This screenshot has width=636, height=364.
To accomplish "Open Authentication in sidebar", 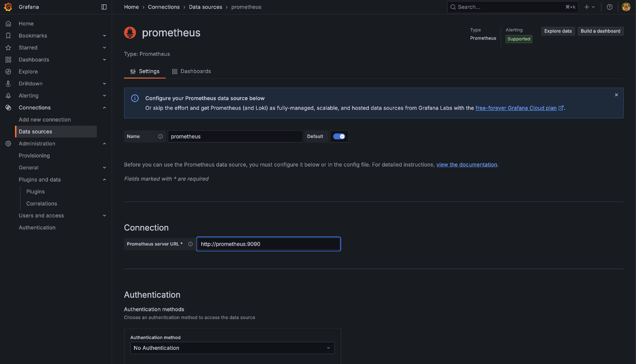I will [x=37, y=228].
